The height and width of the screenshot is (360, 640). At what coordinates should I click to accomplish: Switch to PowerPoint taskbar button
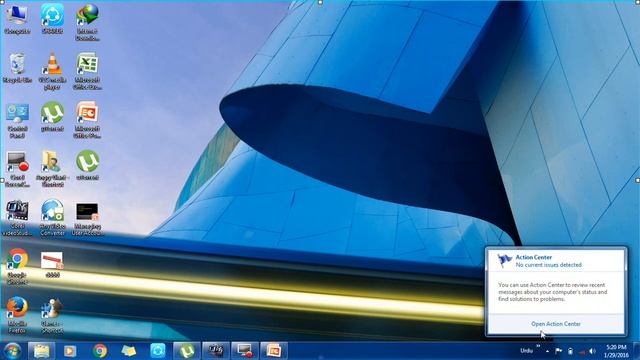click(274, 351)
